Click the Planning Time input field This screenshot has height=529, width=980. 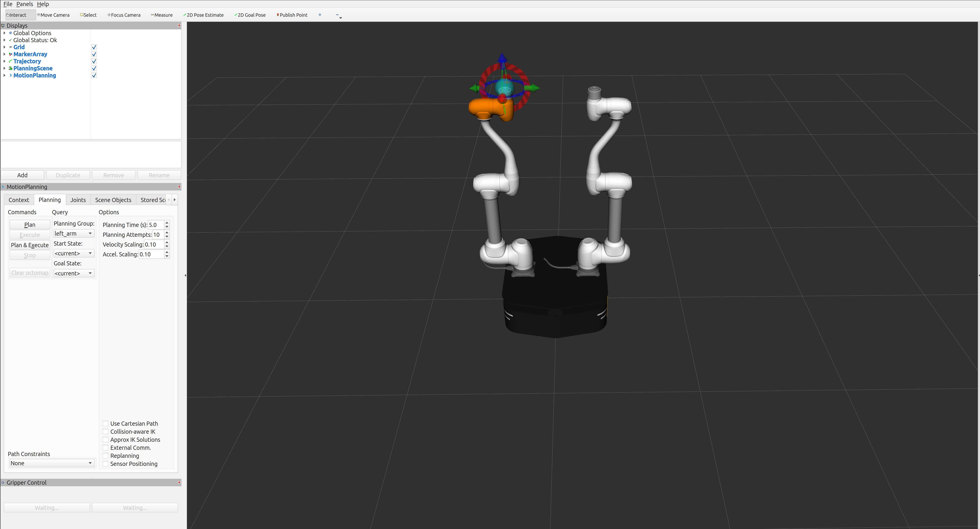pyautogui.click(x=156, y=225)
